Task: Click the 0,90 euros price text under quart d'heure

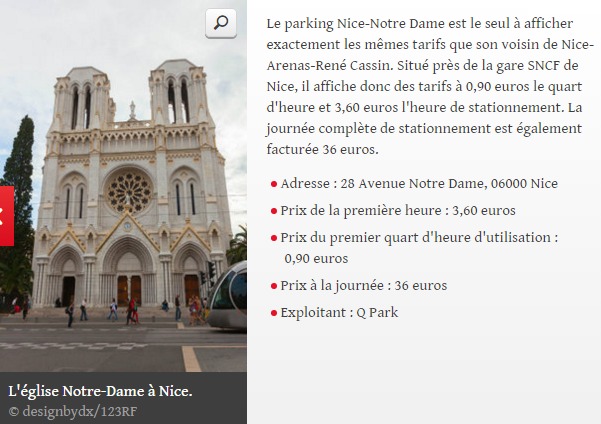Action: (316, 259)
